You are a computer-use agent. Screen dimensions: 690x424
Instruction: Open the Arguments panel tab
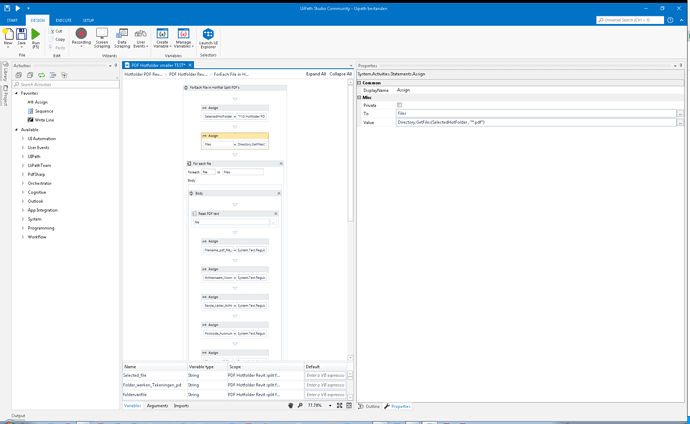coord(157,406)
